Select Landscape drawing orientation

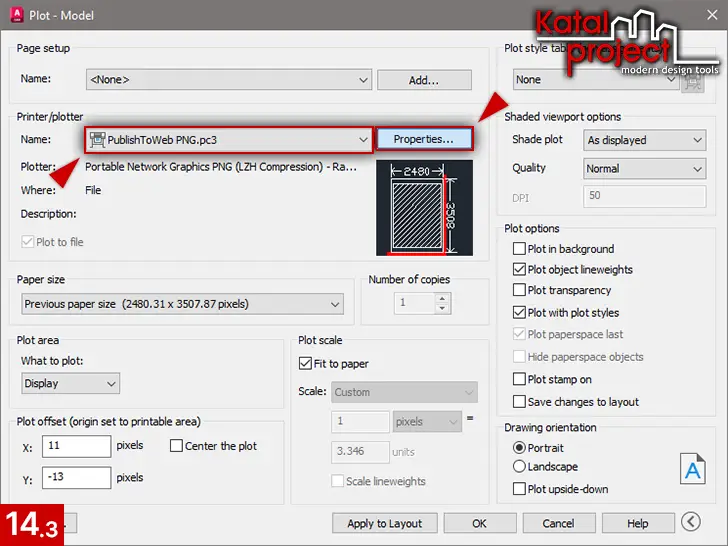click(x=519, y=467)
